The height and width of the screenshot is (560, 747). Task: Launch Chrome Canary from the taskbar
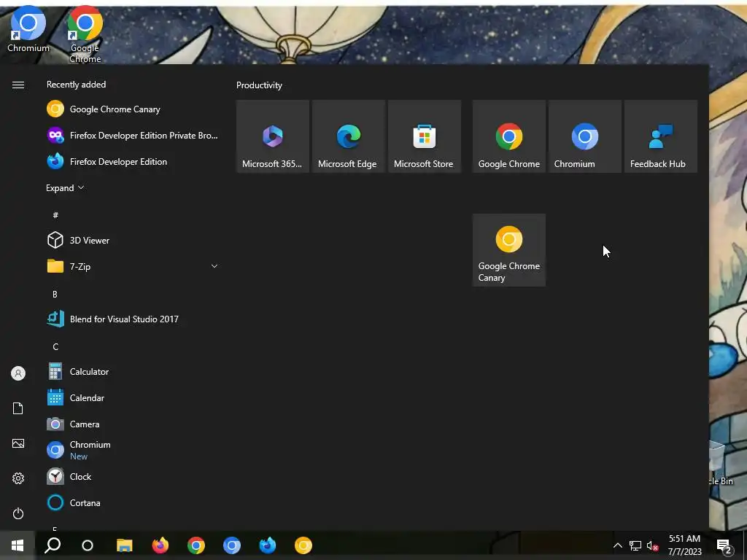[303, 545]
